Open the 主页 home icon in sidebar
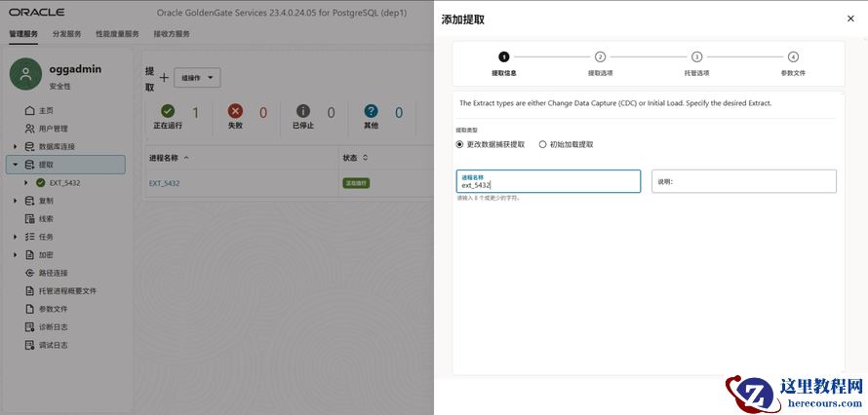This screenshot has width=868, height=415. [x=30, y=110]
